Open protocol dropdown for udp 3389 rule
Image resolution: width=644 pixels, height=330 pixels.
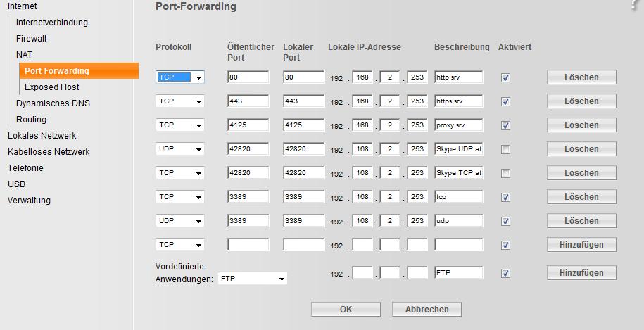[180, 221]
